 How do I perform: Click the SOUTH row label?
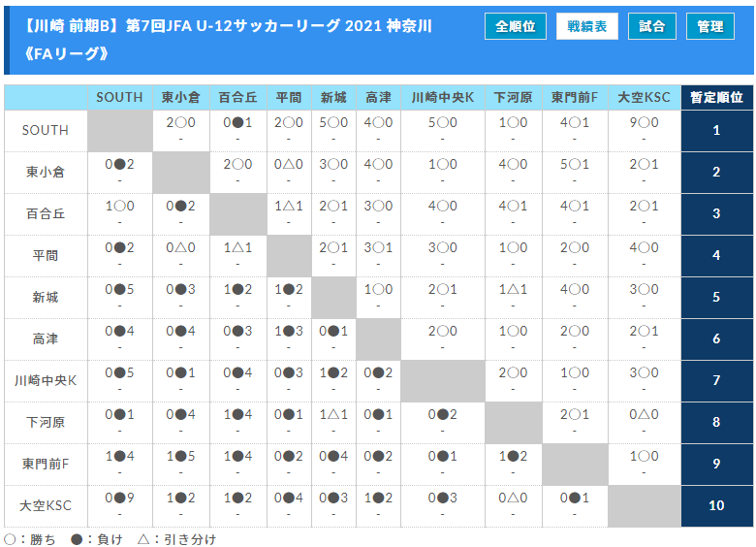pos(46,130)
